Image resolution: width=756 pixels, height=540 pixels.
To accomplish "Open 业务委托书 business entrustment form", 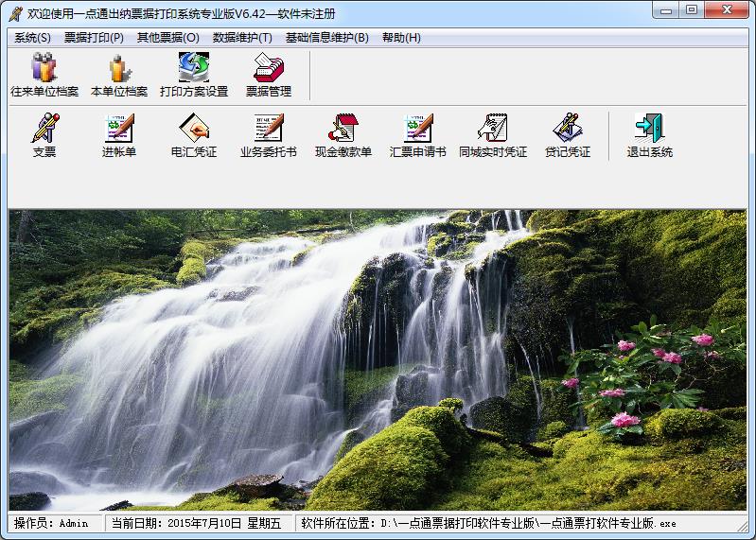I will tap(268, 135).
